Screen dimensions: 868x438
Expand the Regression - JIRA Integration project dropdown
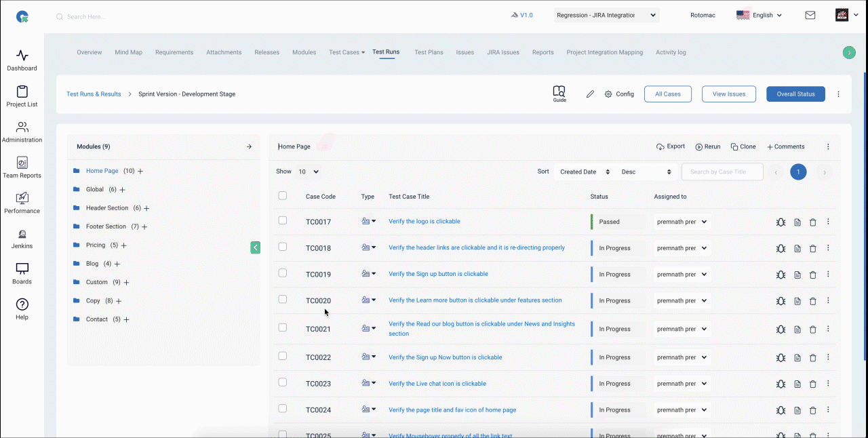pyautogui.click(x=606, y=15)
